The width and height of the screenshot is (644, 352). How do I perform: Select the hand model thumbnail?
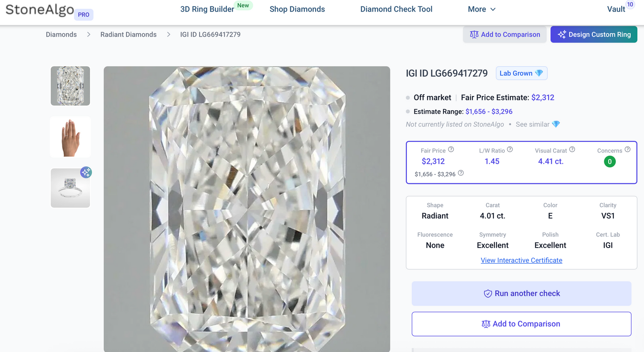tap(70, 137)
